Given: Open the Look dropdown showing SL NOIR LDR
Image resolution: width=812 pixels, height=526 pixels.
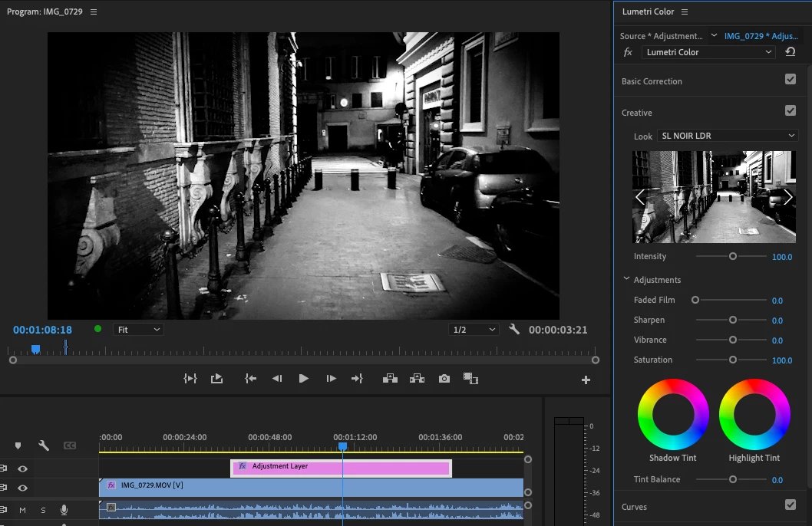Looking at the screenshot, I should [x=727, y=136].
